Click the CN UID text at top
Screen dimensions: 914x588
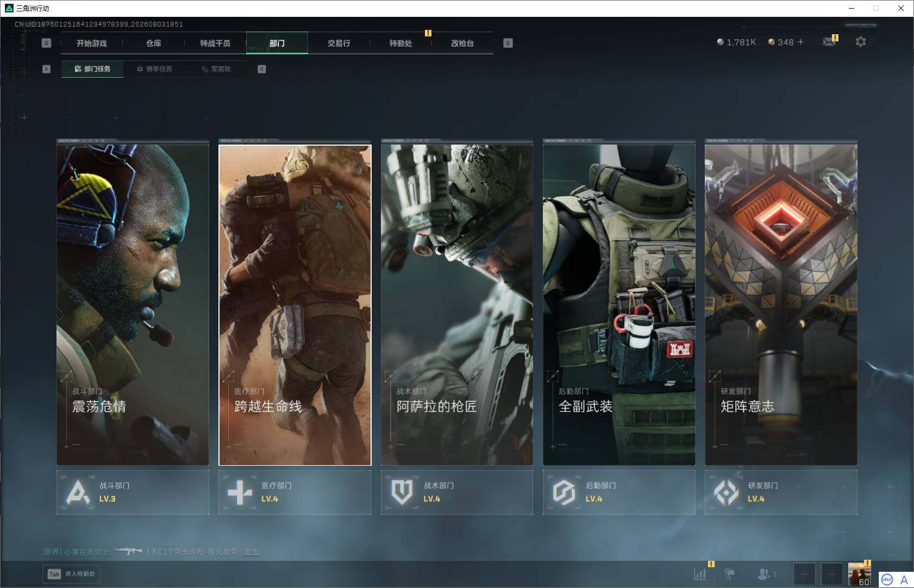[x=99, y=24]
